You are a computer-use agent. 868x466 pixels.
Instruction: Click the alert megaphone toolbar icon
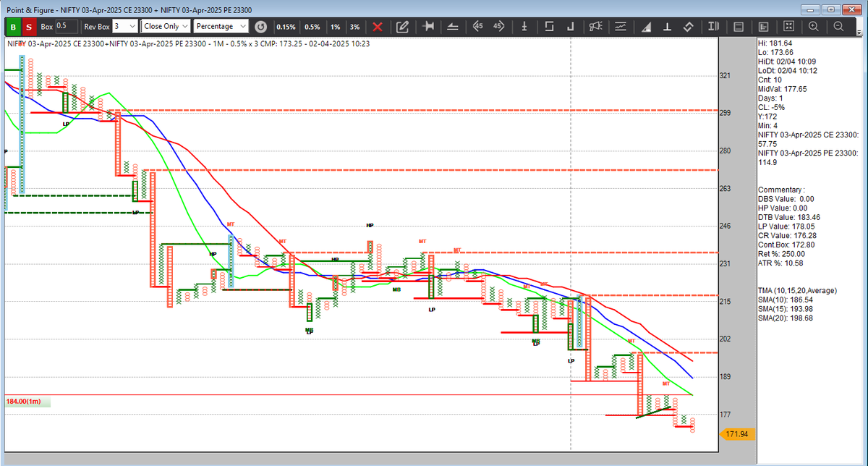pyautogui.click(x=595, y=26)
